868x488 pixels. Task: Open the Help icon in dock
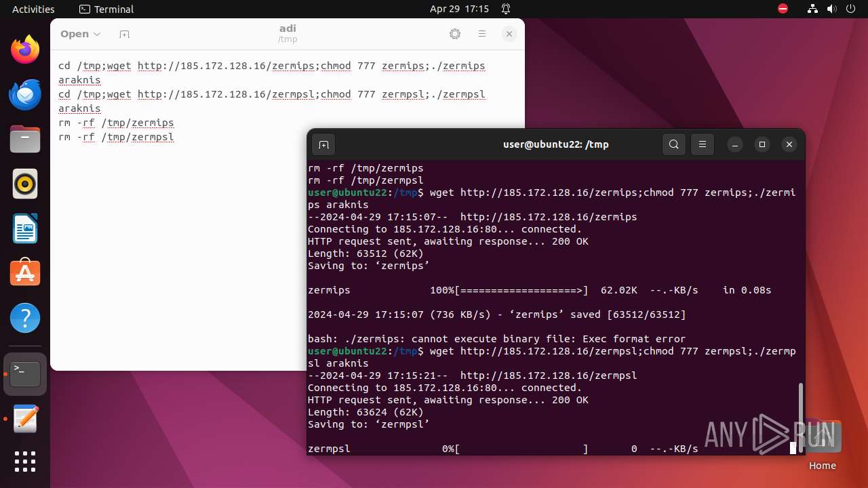click(x=25, y=318)
